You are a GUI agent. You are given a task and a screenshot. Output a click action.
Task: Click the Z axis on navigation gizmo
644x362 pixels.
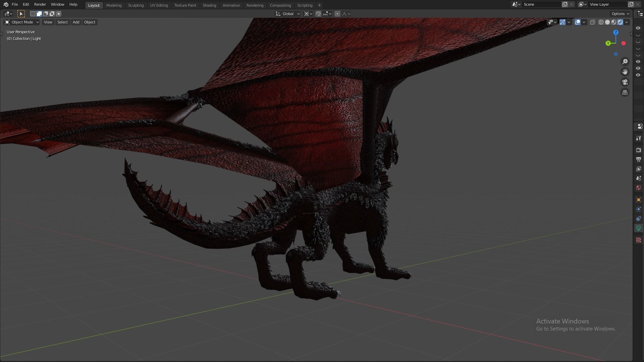[x=616, y=33]
